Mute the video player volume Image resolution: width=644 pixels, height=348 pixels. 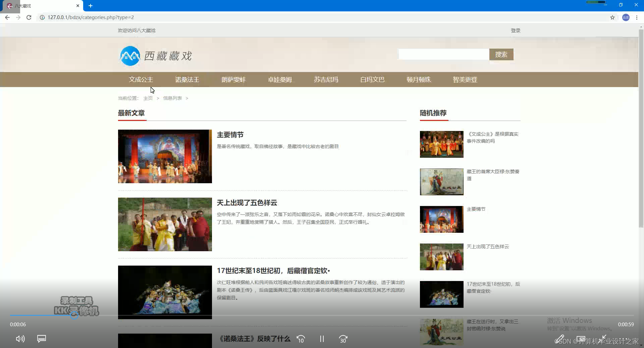coord(20,339)
